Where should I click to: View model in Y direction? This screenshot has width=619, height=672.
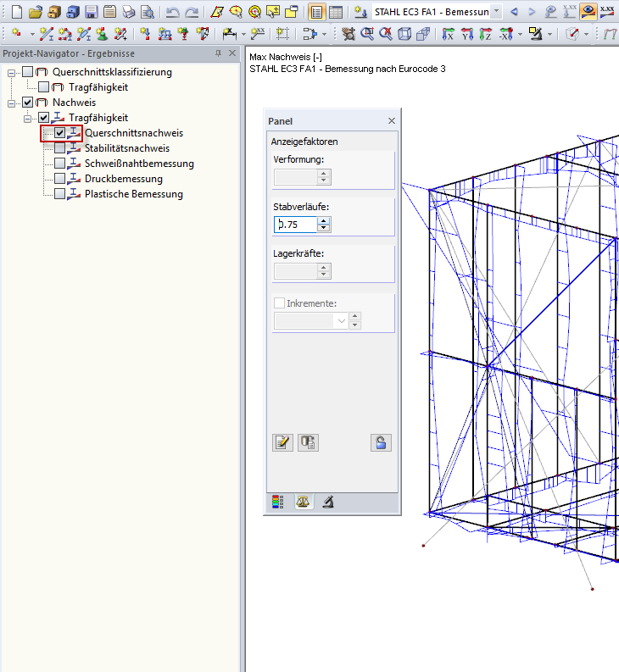pyautogui.click(x=466, y=34)
